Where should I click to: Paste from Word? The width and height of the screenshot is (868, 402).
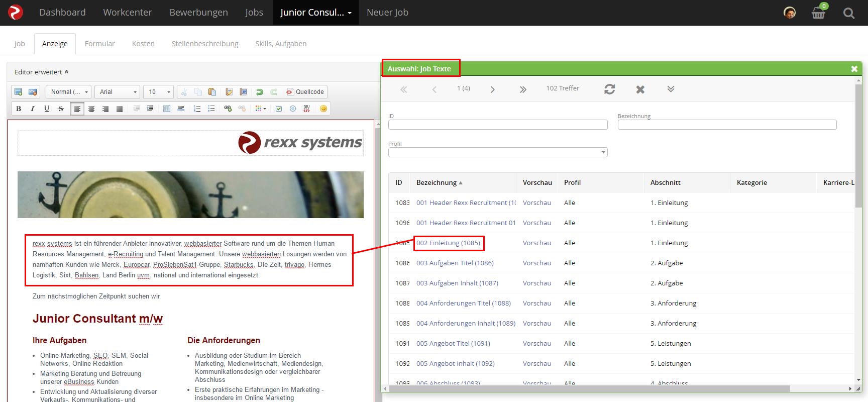244,92
